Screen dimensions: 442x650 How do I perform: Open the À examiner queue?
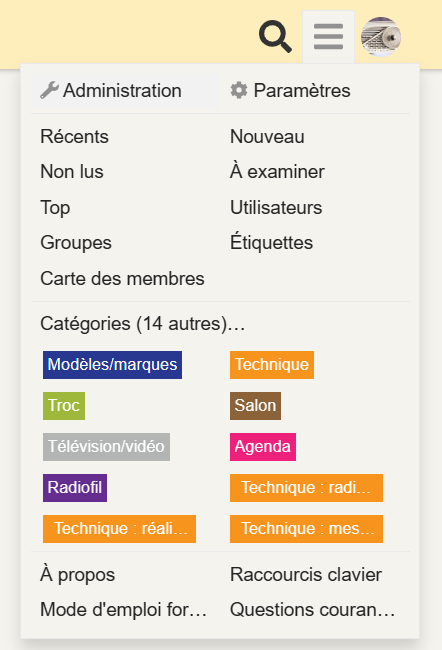click(x=277, y=172)
